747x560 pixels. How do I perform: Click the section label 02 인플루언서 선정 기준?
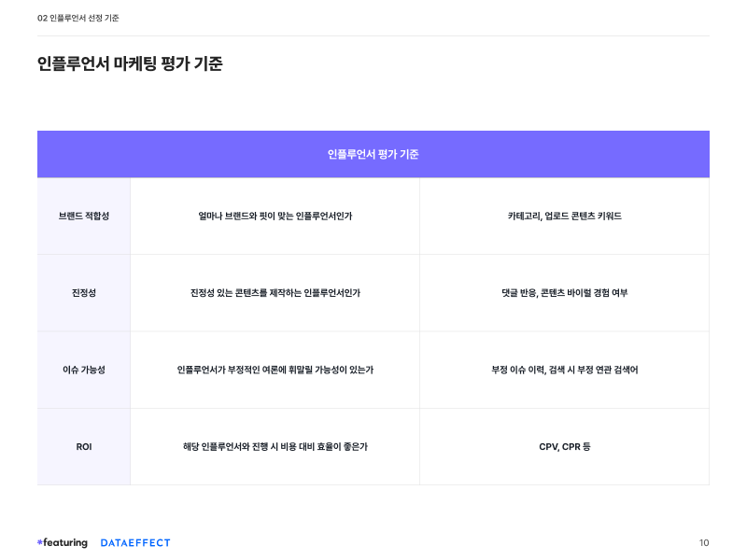click(78, 18)
